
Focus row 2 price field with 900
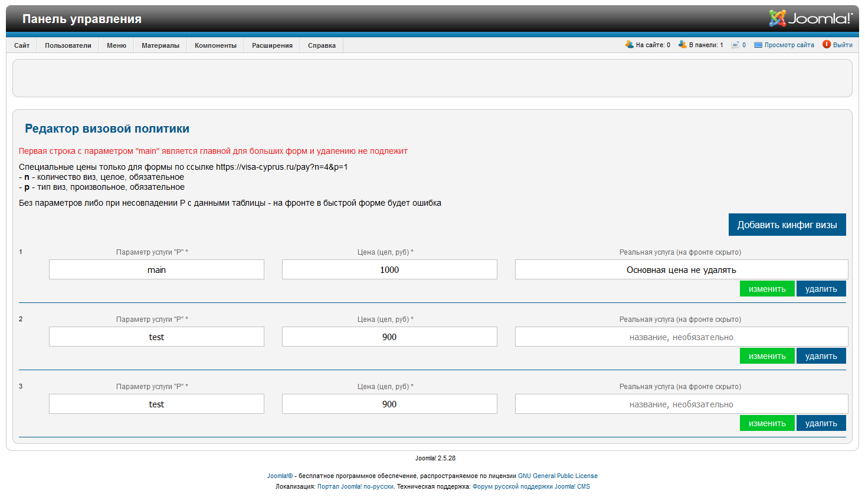coord(389,337)
